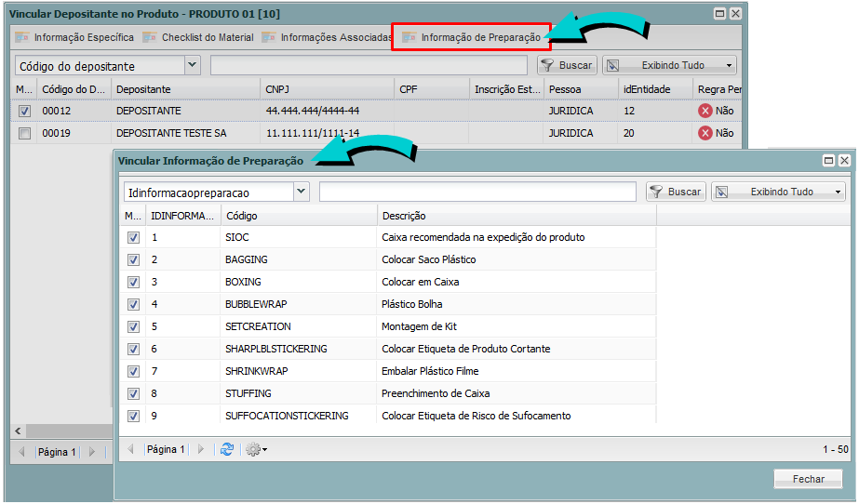Toggle checkbox for SIOC row
The image size is (859, 504).
pos(133,237)
